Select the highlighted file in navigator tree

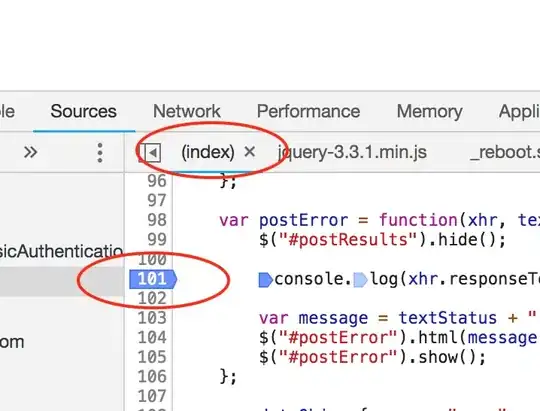tap(62, 281)
